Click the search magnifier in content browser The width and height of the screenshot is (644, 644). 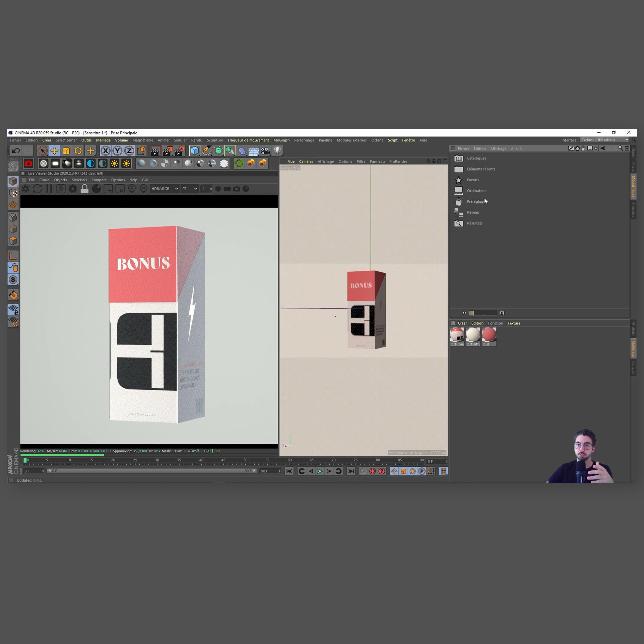click(x=620, y=148)
